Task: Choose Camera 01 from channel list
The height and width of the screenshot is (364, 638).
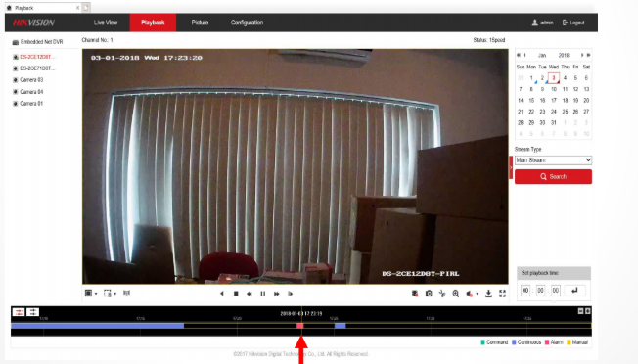Action: (x=31, y=104)
